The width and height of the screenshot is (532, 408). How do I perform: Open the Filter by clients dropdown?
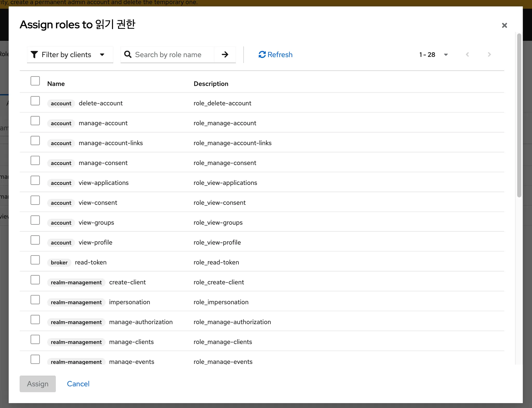click(x=70, y=55)
